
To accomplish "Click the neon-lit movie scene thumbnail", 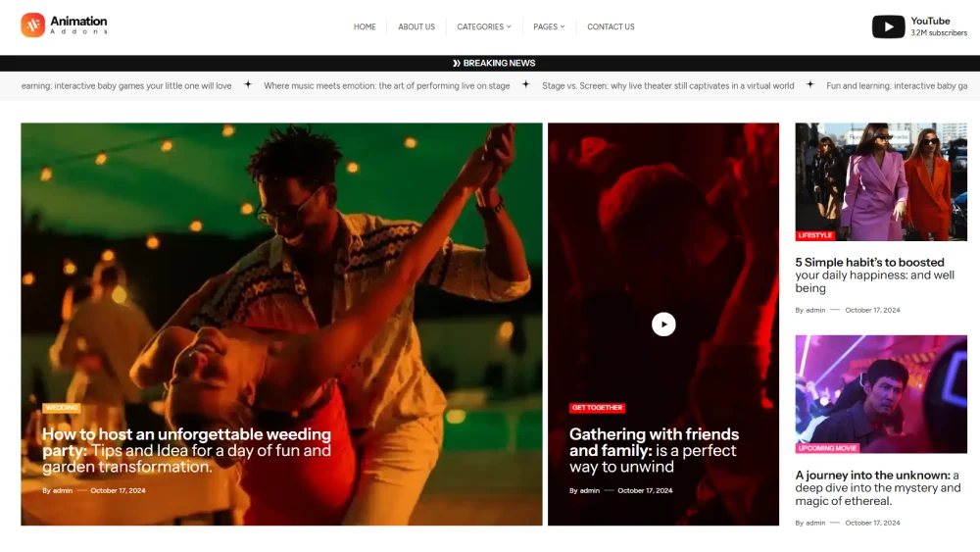I will pyautogui.click(x=880, y=389).
